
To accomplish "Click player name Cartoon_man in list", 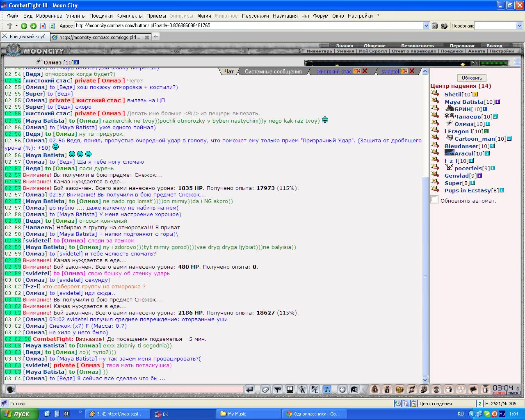I will click(475, 139).
